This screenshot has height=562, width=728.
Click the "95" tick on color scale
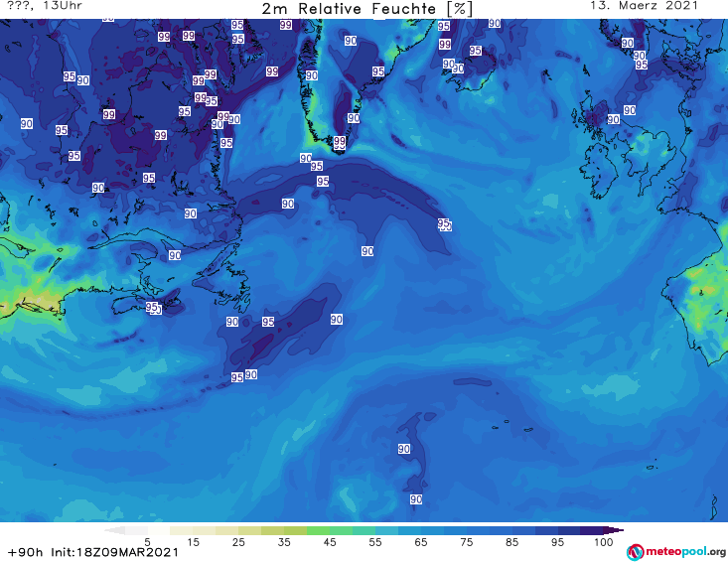click(557, 542)
